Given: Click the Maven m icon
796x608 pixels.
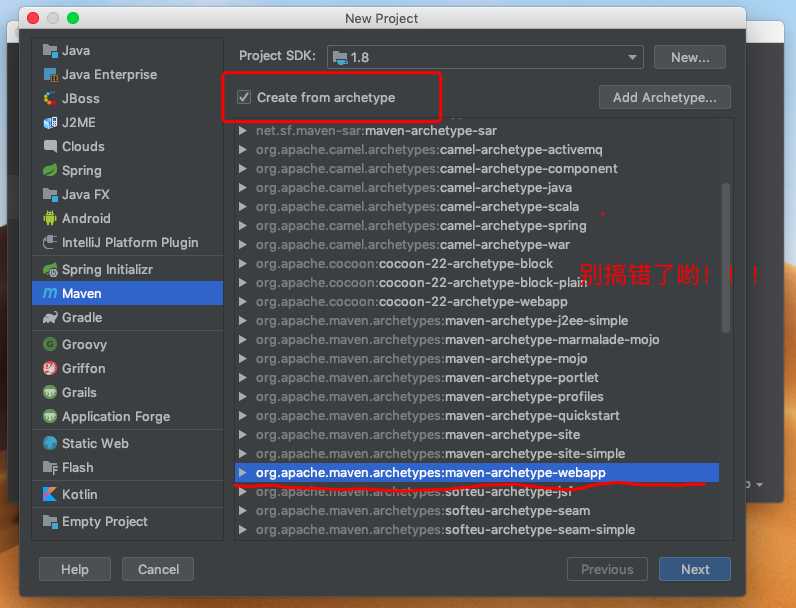Looking at the screenshot, I should [x=50, y=293].
